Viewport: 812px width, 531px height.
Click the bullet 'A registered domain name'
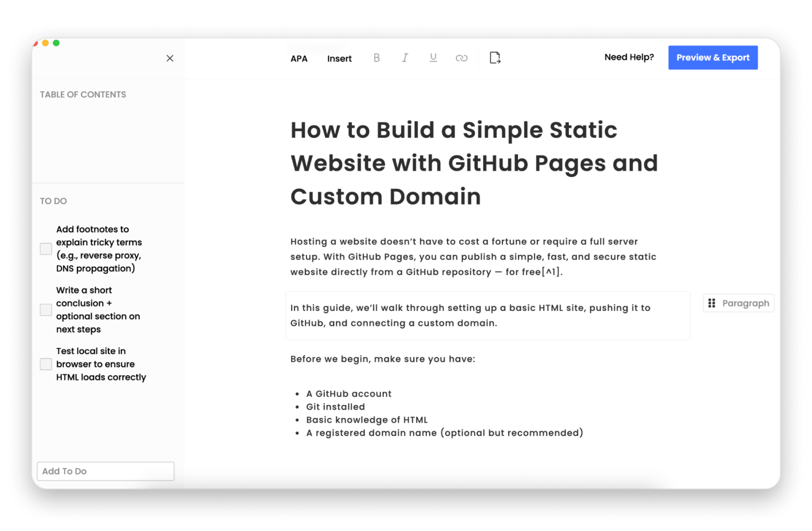click(x=445, y=433)
